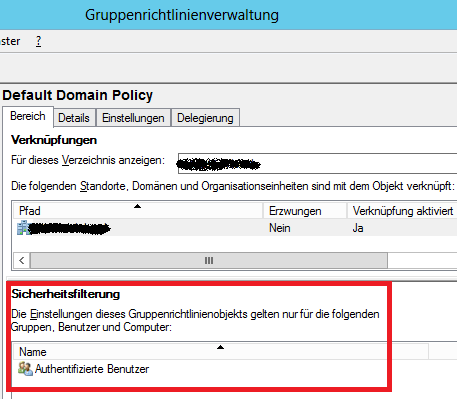The image size is (457, 399).
Task: Click the Default Domain Policy heading
Action: pos(77,95)
